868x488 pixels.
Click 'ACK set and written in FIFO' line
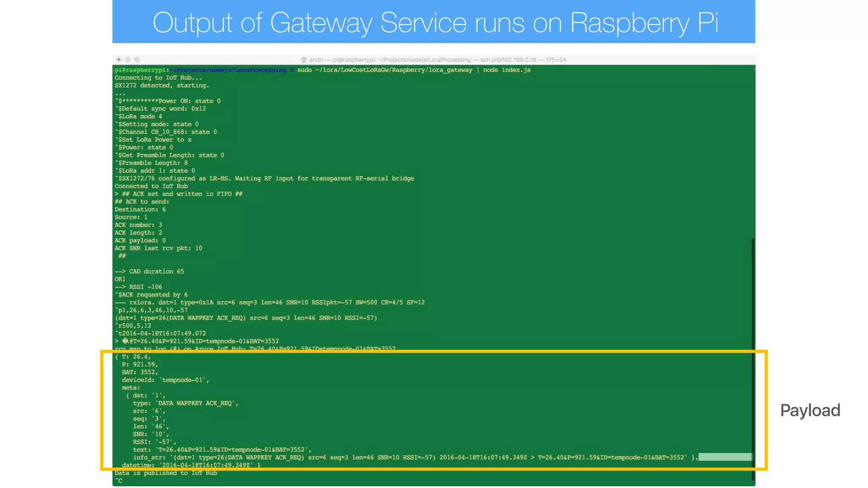pos(178,194)
